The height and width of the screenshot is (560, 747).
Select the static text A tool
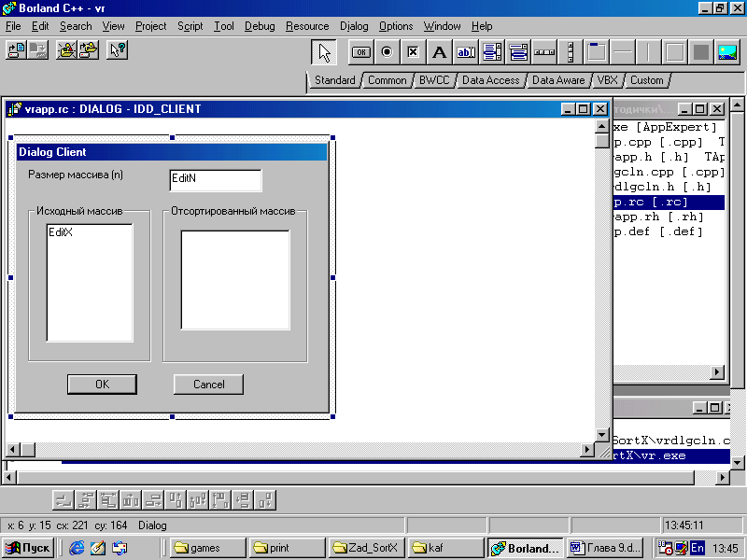[x=439, y=52]
